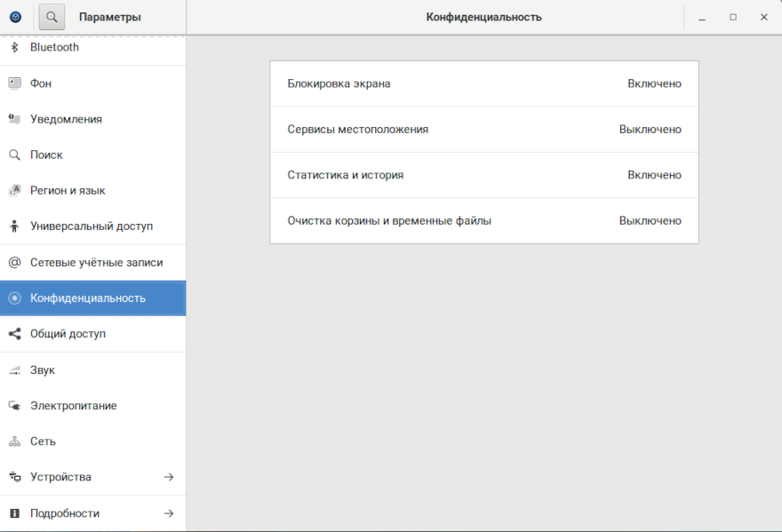Click the search magnifier button in header
The height and width of the screenshot is (532, 782).
[52, 17]
